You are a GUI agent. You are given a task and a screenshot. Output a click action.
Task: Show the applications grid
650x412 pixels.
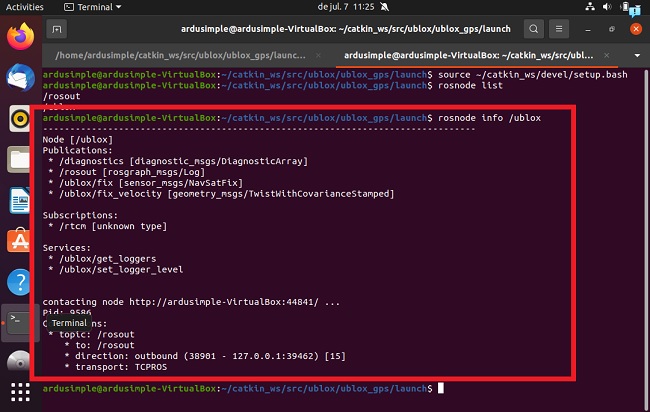[x=20, y=393]
